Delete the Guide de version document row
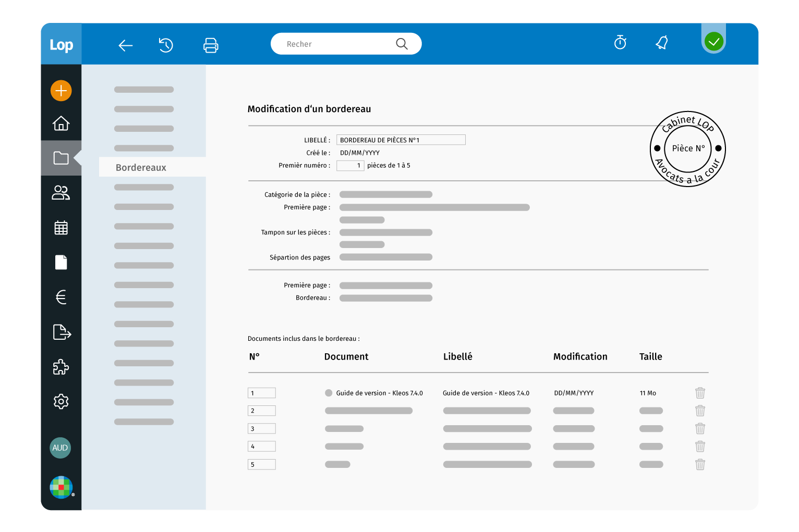Image resolution: width=799 pixels, height=532 pixels. coord(700,393)
